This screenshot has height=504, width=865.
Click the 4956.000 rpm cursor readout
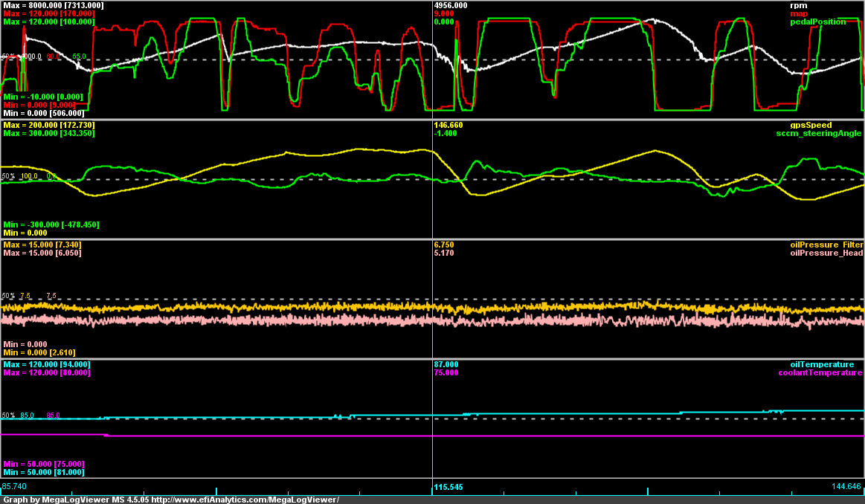(x=450, y=5)
